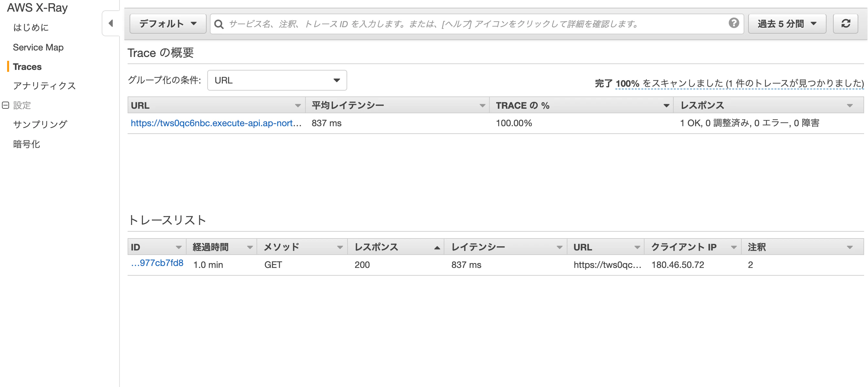868x387 pixels.
Task: Open the 過去 5 分間 time range dropdown
Action: coord(787,24)
